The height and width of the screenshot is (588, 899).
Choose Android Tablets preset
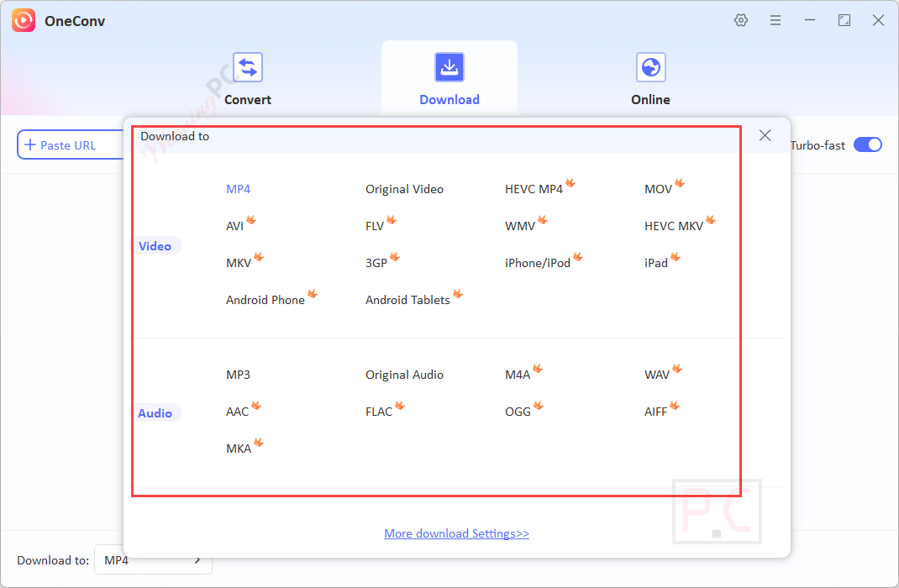pyautogui.click(x=407, y=300)
